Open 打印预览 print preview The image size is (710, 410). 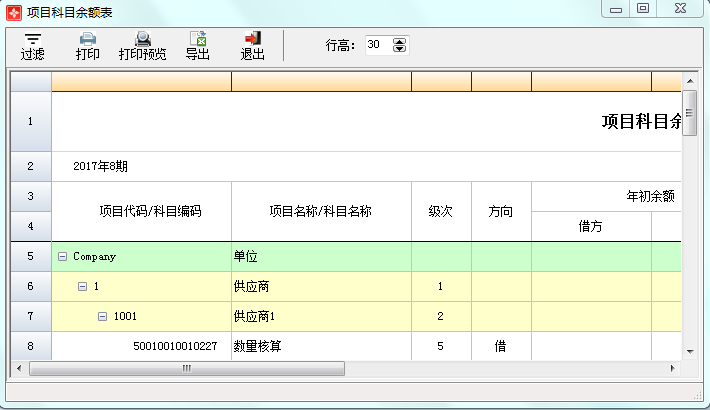(143, 46)
